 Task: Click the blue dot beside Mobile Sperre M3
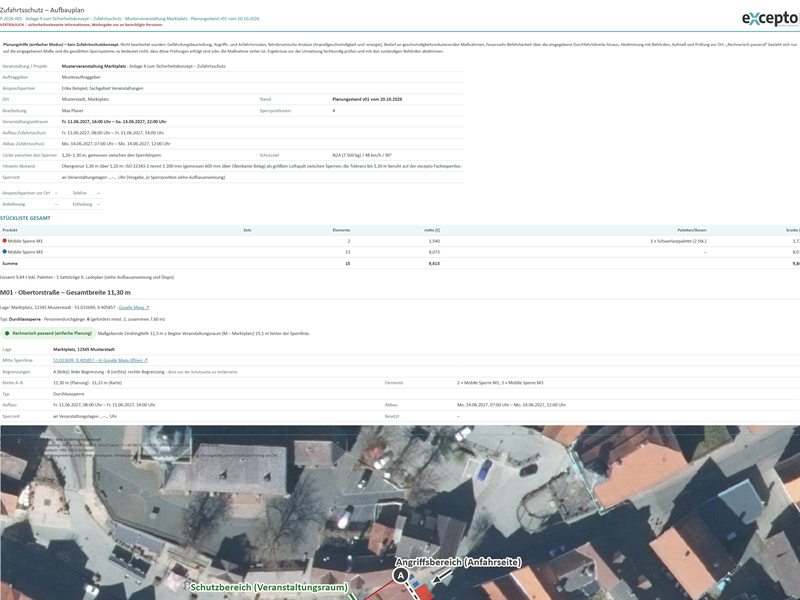pyautogui.click(x=5, y=252)
